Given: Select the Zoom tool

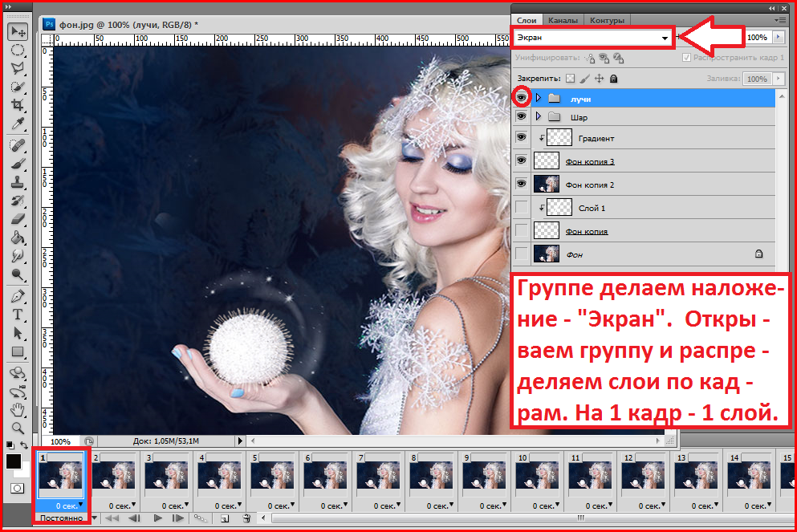Looking at the screenshot, I should click(18, 428).
